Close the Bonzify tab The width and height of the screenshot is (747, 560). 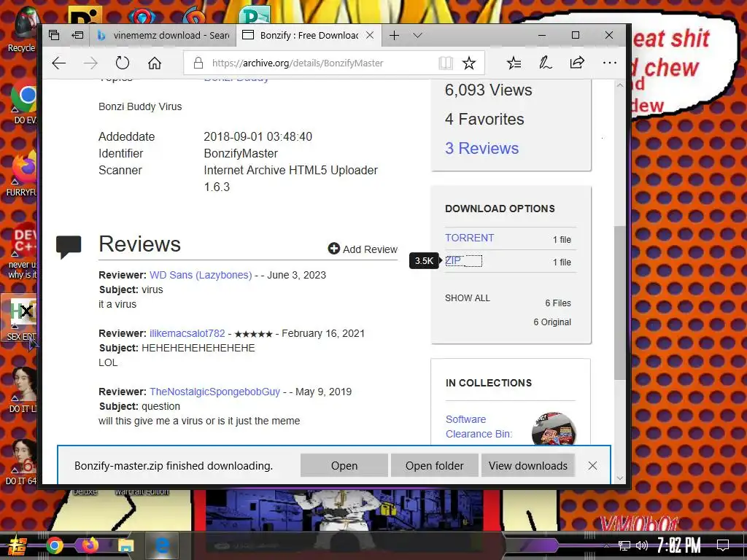pos(370,35)
